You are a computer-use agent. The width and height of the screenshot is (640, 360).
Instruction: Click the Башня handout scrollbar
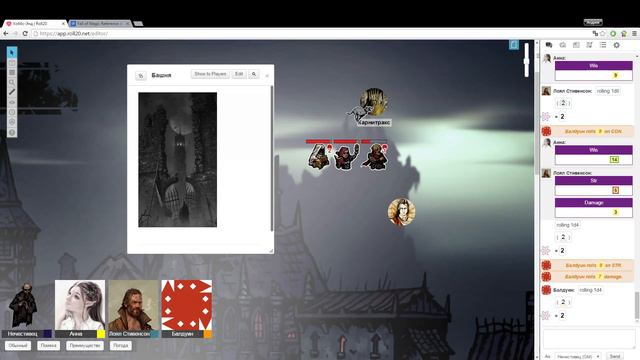(x=271, y=158)
